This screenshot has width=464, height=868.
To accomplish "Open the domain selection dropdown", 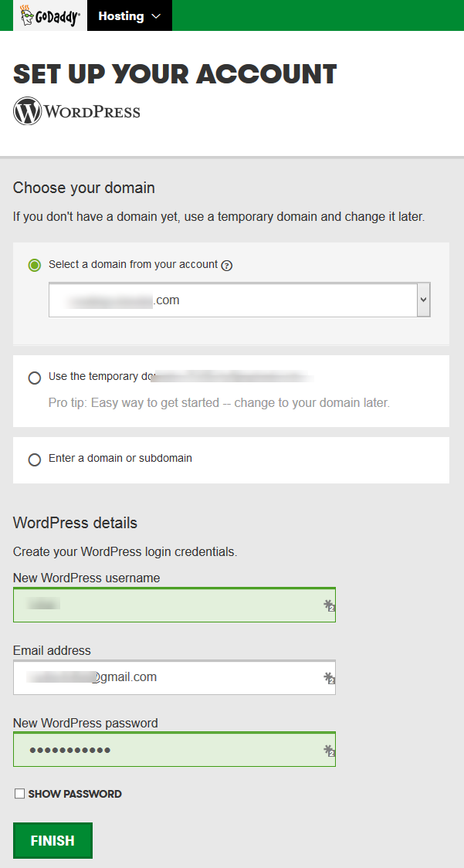I will 232,300.
